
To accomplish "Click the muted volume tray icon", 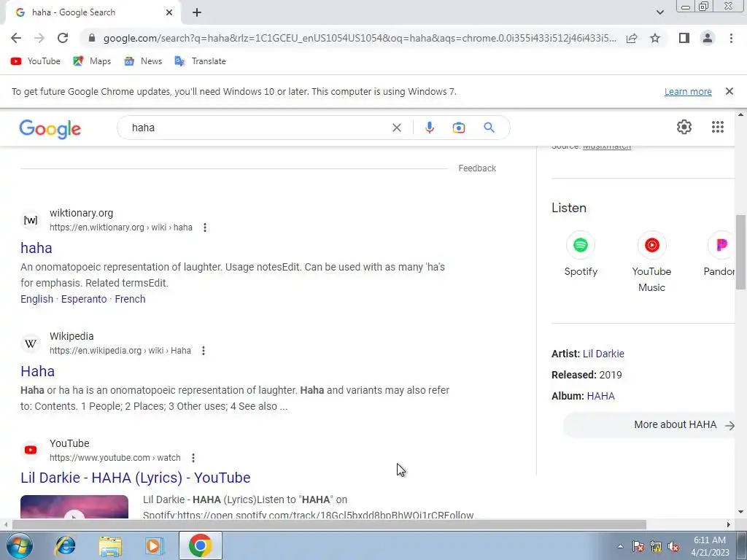I will [673, 547].
